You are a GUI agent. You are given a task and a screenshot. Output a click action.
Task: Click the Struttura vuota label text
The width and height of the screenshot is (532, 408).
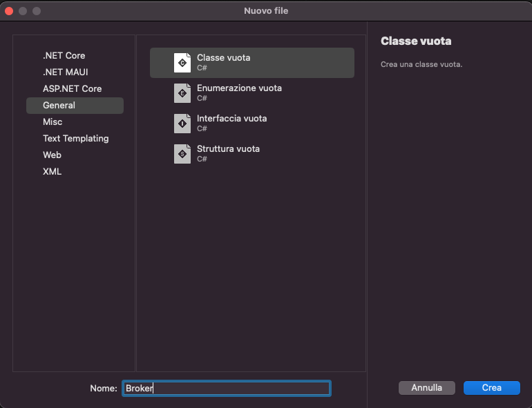pyautogui.click(x=228, y=149)
